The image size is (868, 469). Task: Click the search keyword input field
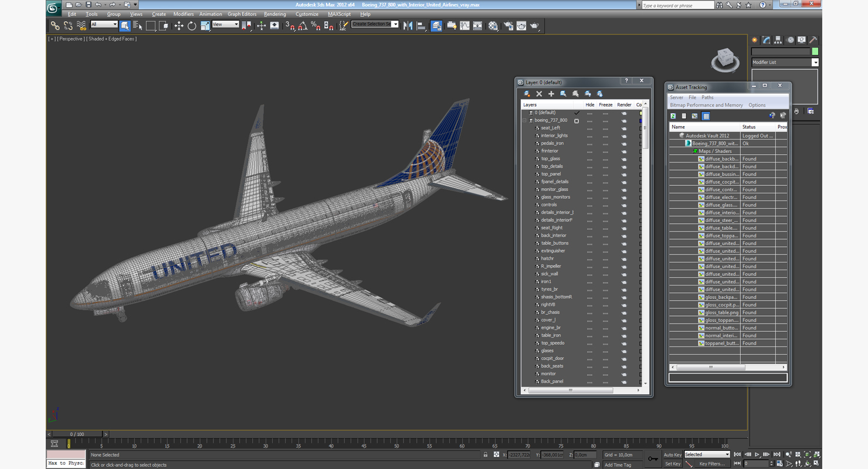678,5
